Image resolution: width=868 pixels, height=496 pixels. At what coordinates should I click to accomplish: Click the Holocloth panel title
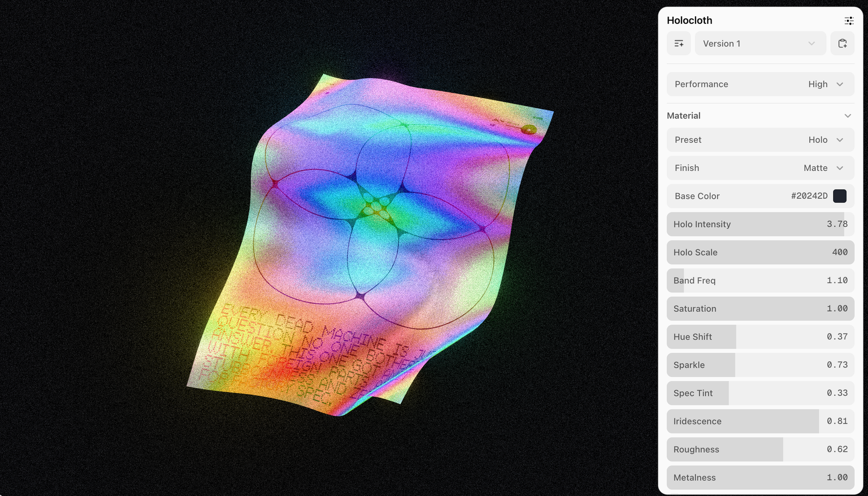point(689,20)
